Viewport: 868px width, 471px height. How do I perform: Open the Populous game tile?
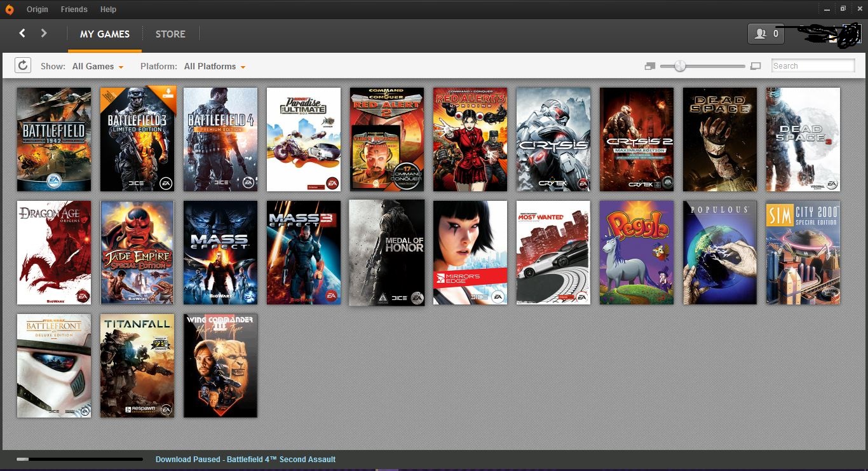click(x=720, y=253)
